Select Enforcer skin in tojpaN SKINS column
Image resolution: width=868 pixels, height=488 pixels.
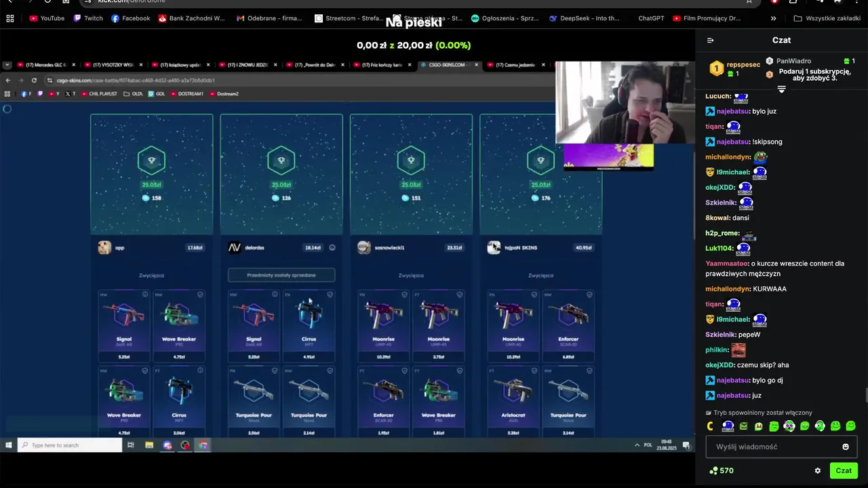click(568, 326)
